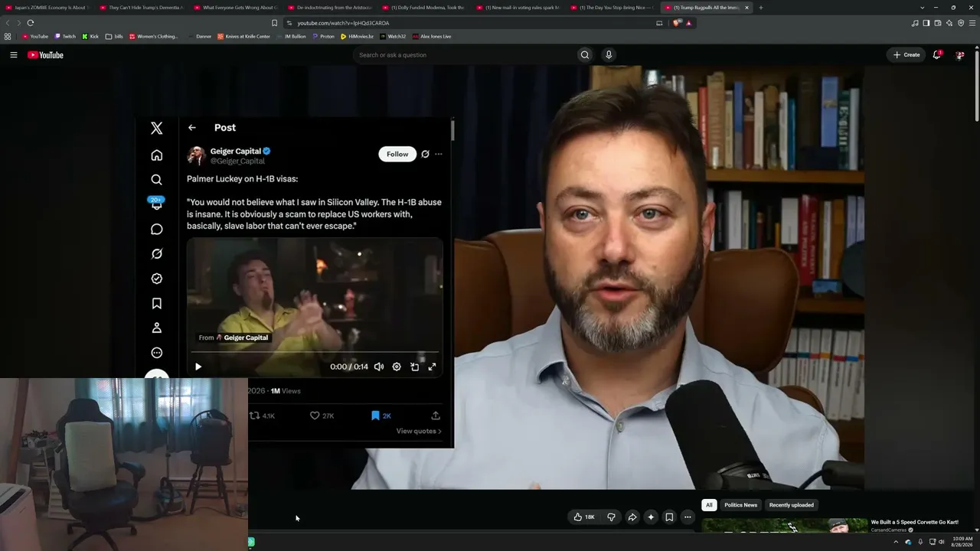Click the Grok icon in X sidebar

click(x=156, y=254)
